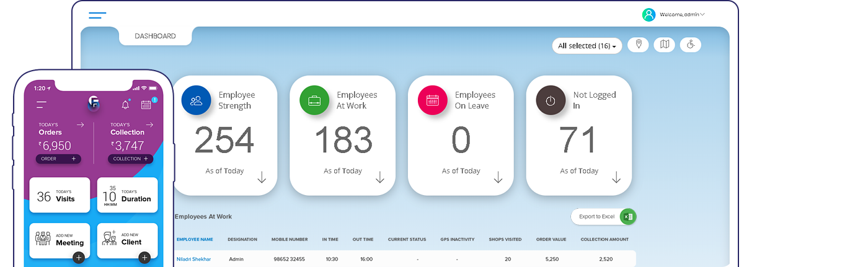The height and width of the screenshot is (267, 868).
Task: Click the phone app F logo
Action: (x=94, y=103)
